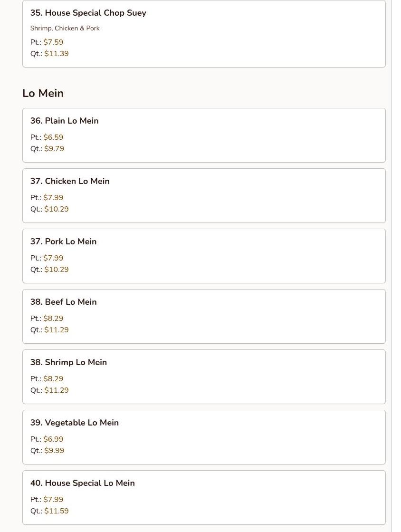Select the Shrimp Lo Mein item
401x532 pixels.
coord(203,377)
